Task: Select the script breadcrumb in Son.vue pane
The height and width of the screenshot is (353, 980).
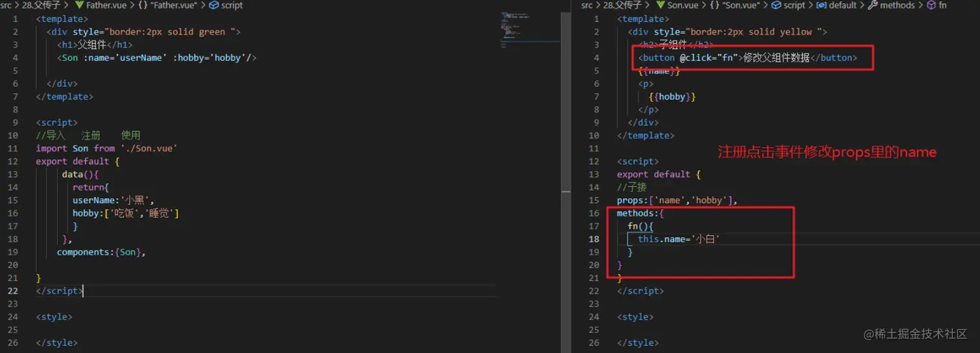Action: (788, 5)
